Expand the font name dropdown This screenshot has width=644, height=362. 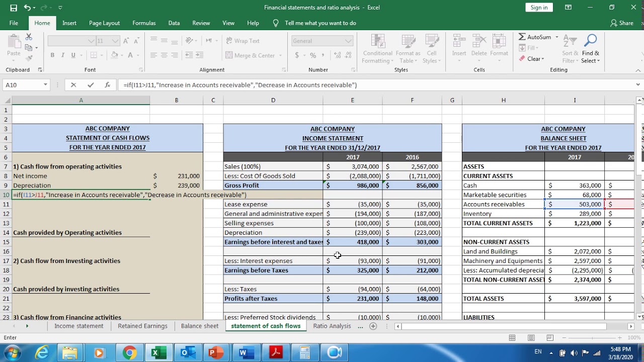click(91, 41)
